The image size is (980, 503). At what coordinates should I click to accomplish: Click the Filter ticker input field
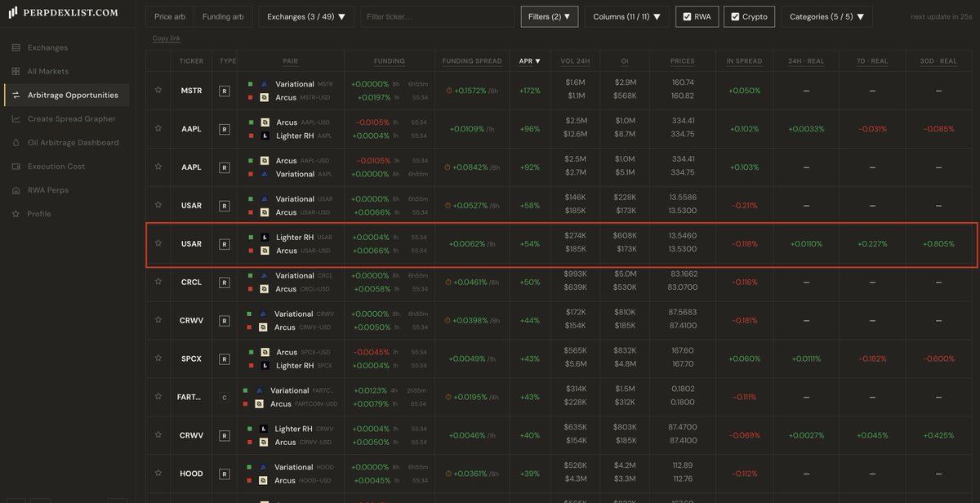click(x=437, y=16)
